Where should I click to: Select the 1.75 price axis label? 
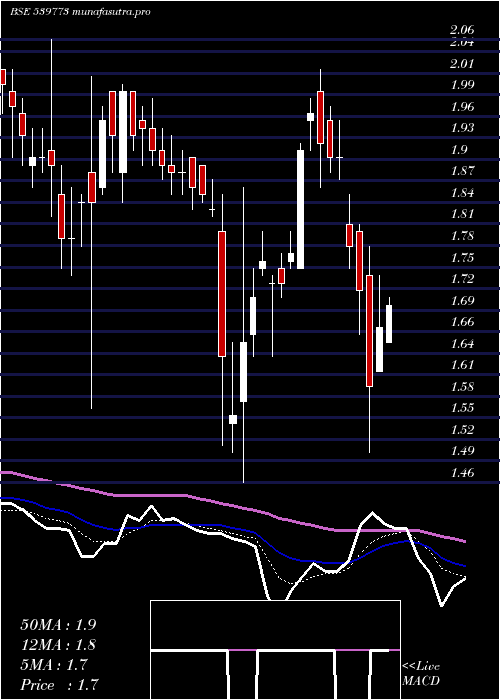tap(462, 258)
